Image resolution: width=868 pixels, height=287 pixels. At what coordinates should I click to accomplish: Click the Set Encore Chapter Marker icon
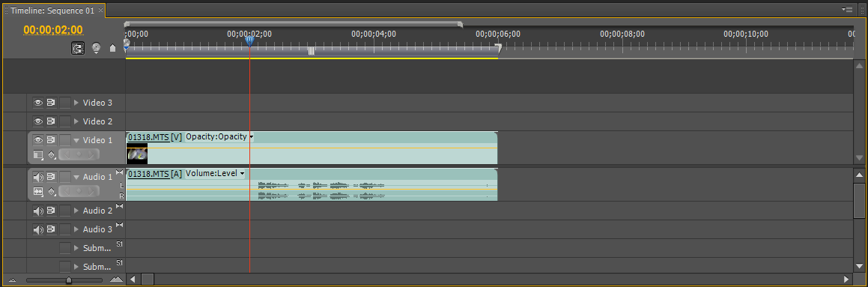click(97, 48)
